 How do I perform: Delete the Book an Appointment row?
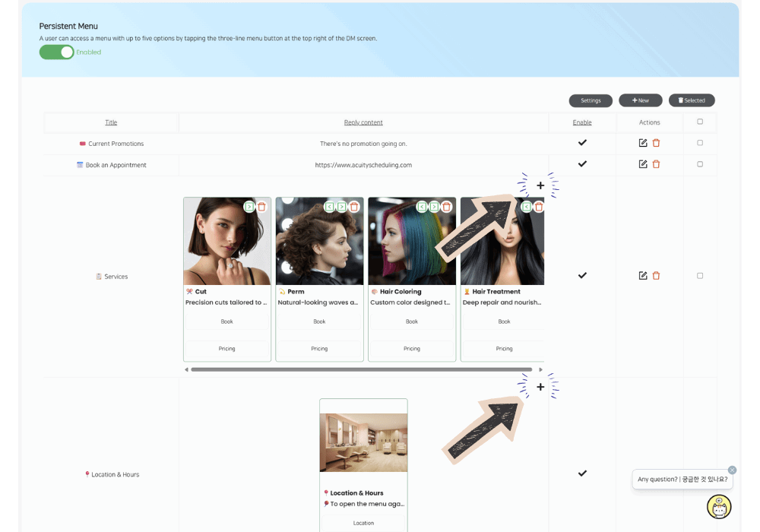point(657,164)
